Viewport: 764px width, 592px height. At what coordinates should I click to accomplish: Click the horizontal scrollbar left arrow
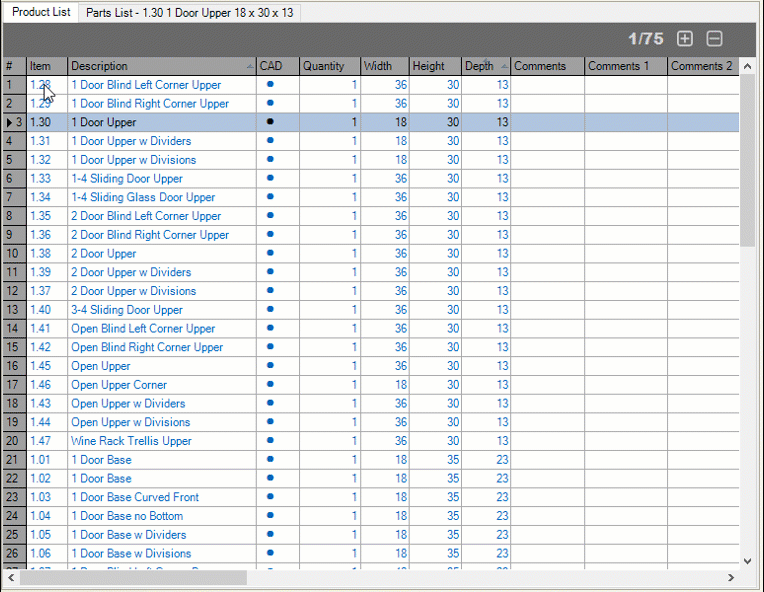click(x=11, y=578)
